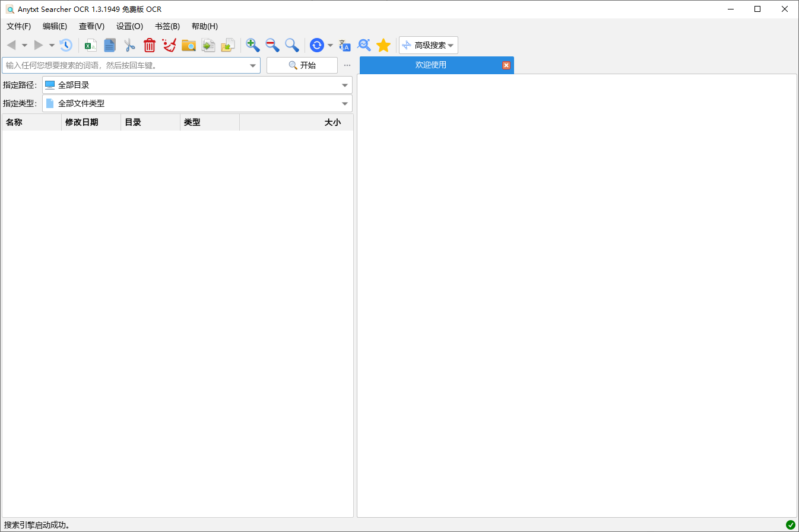Open the 高级搜索 dropdown
799x532 pixels.
point(428,45)
